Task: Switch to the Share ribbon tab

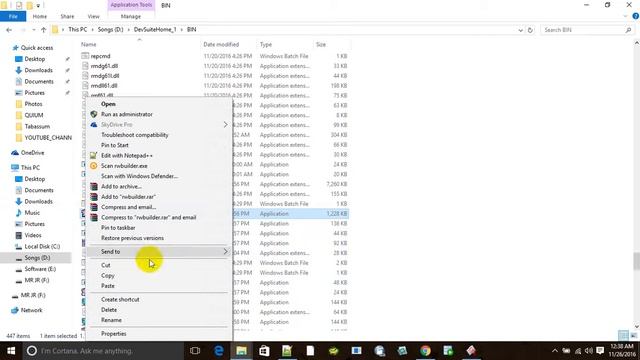Action: coord(67,16)
